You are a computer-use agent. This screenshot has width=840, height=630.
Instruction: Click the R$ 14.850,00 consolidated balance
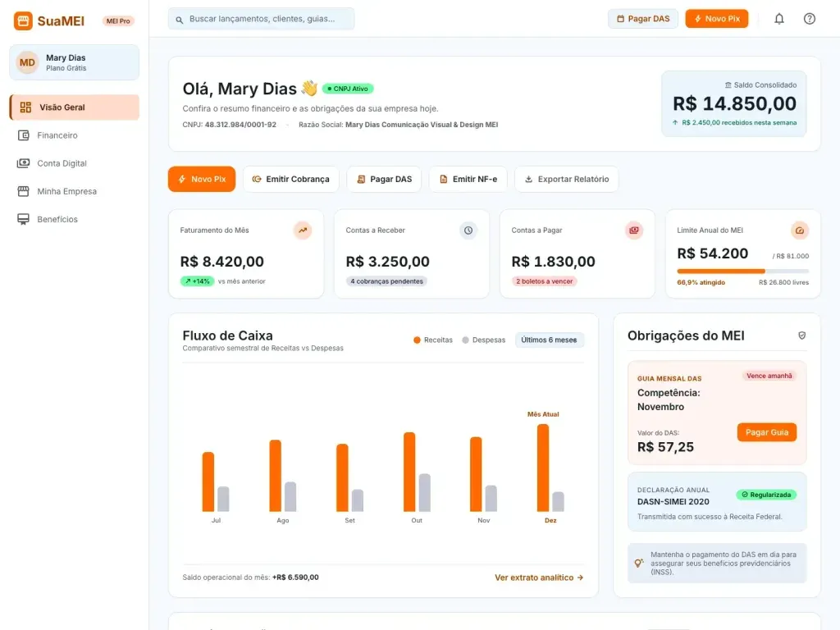pyautogui.click(x=734, y=103)
